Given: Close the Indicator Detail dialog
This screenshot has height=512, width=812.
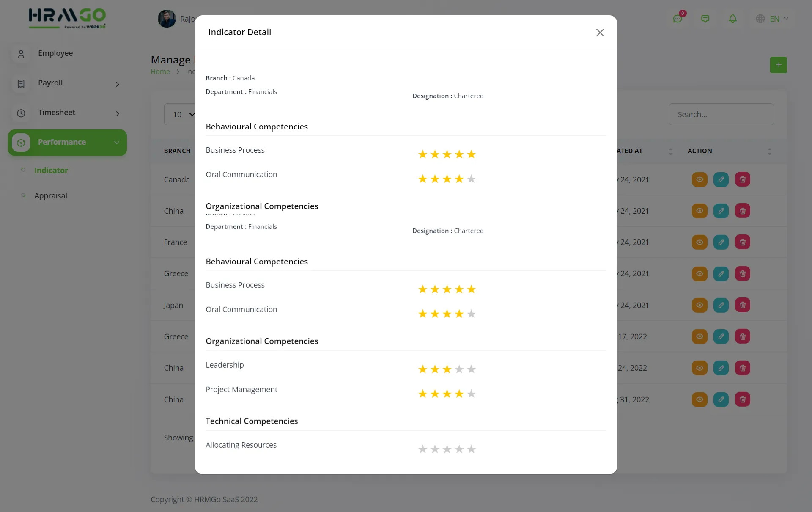Looking at the screenshot, I should tap(600, 33).
